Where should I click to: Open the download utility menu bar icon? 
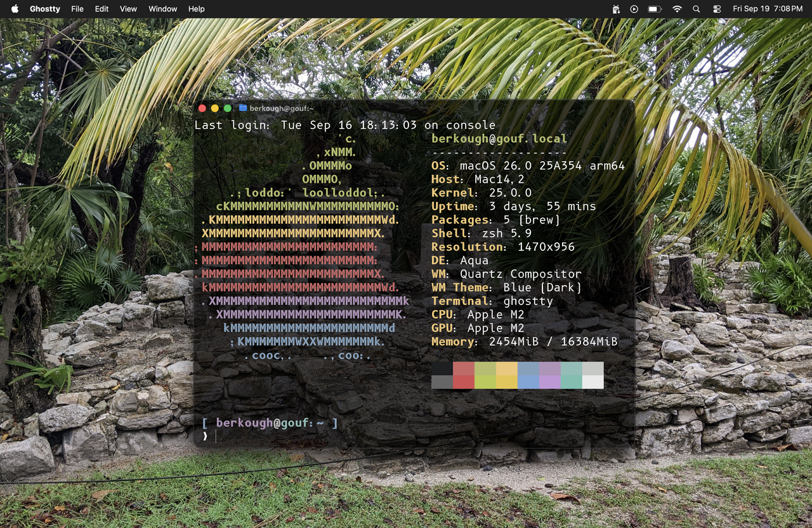click(x=616, y=9)
